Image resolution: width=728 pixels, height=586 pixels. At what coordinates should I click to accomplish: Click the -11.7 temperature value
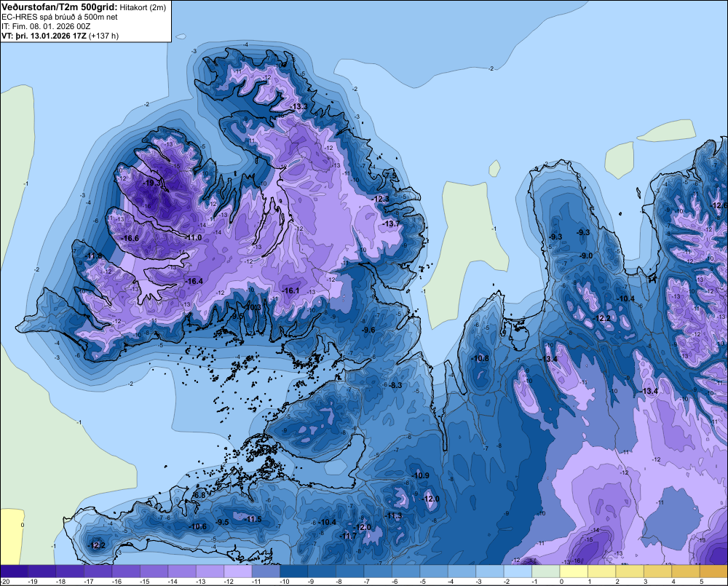(348, 536)
